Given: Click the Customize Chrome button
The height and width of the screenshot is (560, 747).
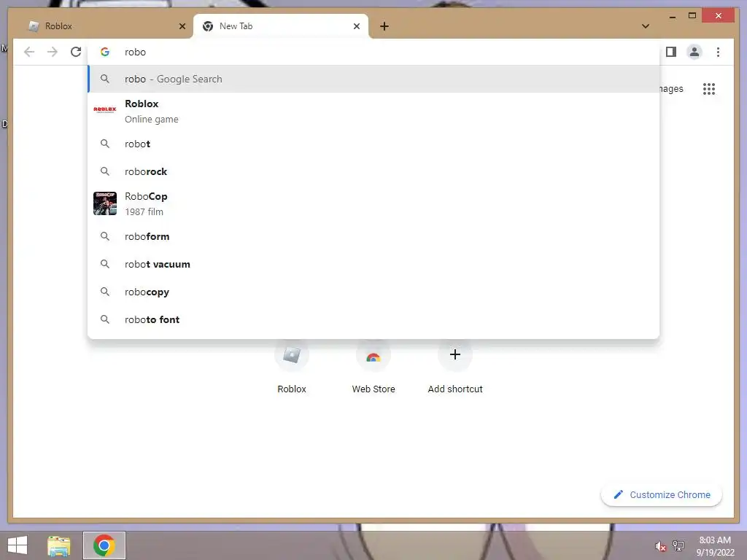Looking at the screenshot, I should point(662,495).
